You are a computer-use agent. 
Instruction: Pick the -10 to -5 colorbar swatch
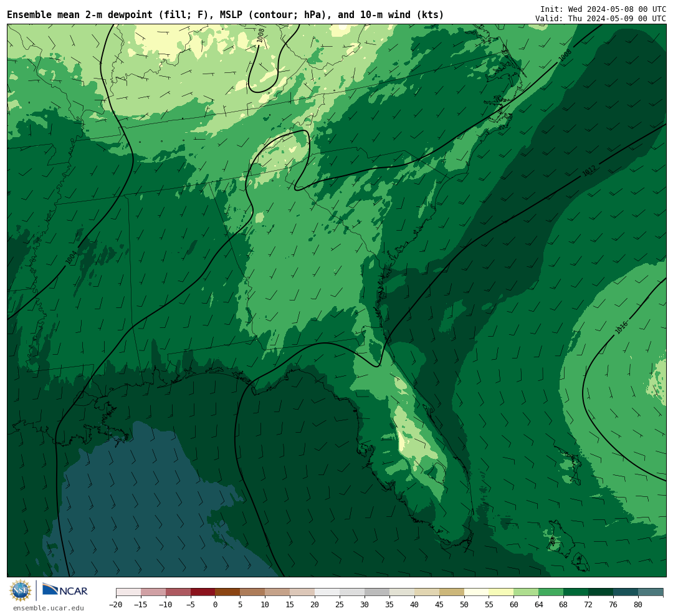[x=178, y=592]
